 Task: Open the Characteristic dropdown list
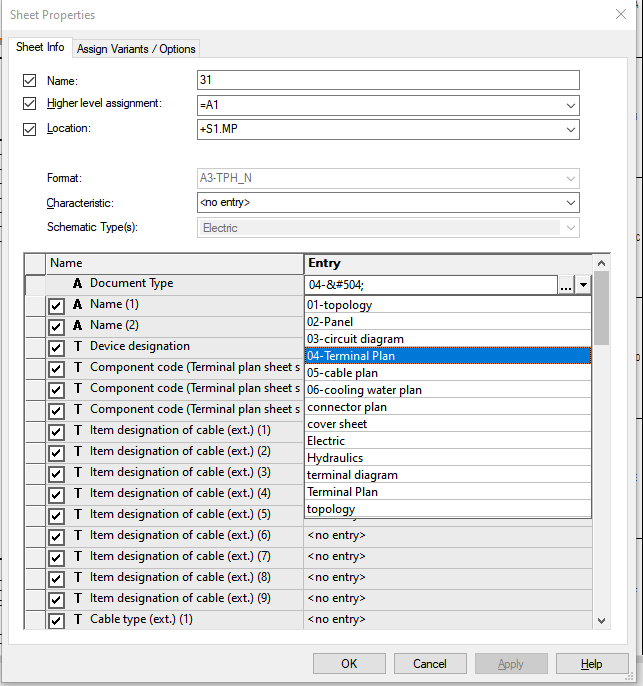tap(570, 203)
